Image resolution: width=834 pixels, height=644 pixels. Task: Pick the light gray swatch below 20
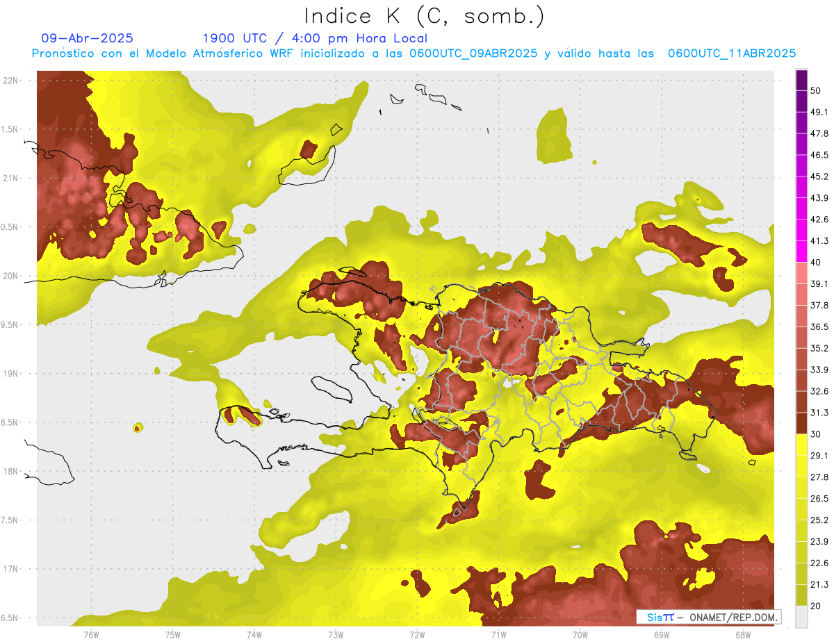[x=801, y=616]
